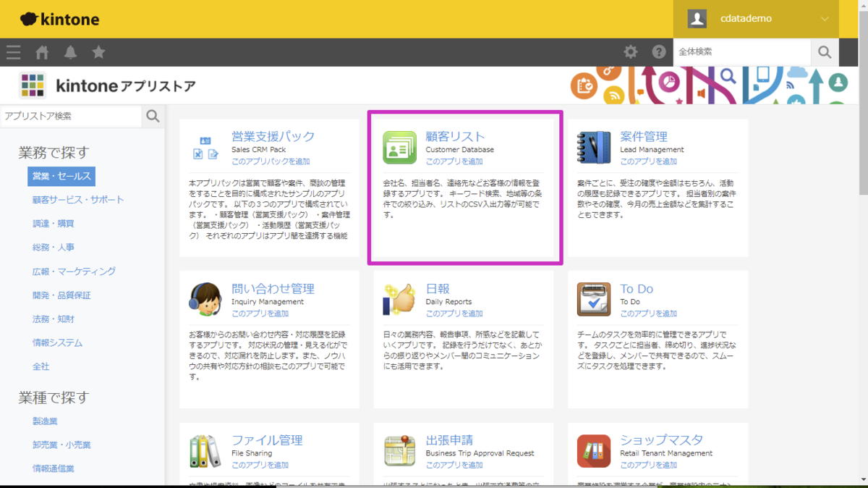Screen dimensions: 868x488
Task: Open the ショップマスタ title link
Action: (x=661, y=439)
